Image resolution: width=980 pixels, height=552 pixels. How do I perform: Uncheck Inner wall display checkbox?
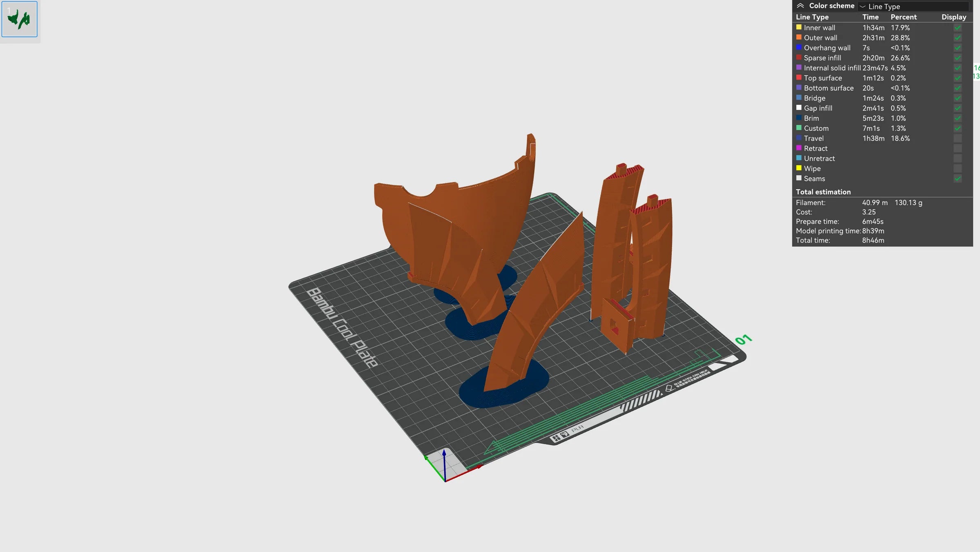tap(958, 28)
